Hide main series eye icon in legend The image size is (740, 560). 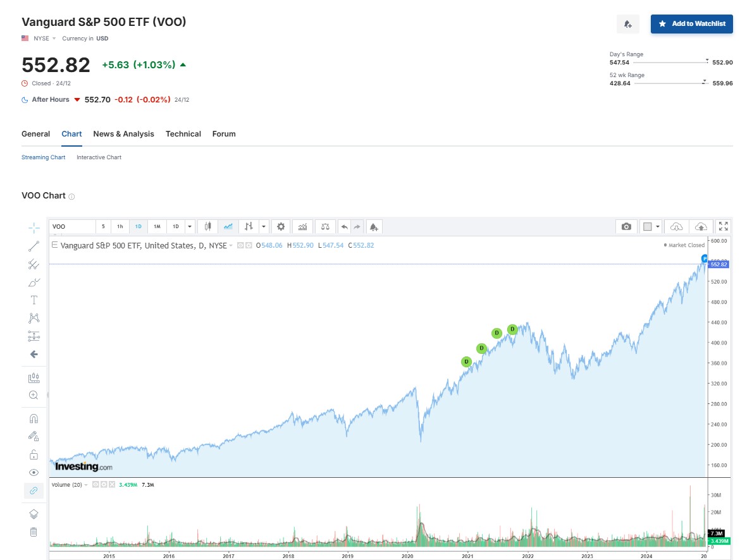(x=241, y=245)
